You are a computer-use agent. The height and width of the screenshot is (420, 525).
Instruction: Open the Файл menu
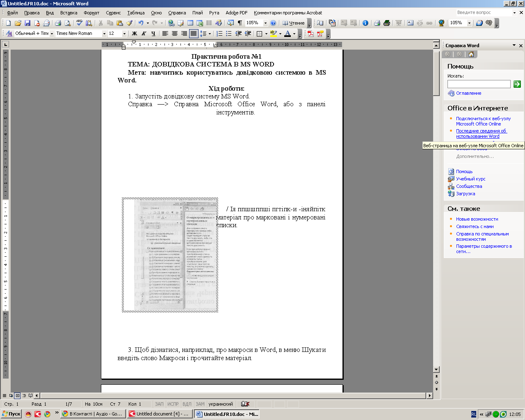(12, 13)
